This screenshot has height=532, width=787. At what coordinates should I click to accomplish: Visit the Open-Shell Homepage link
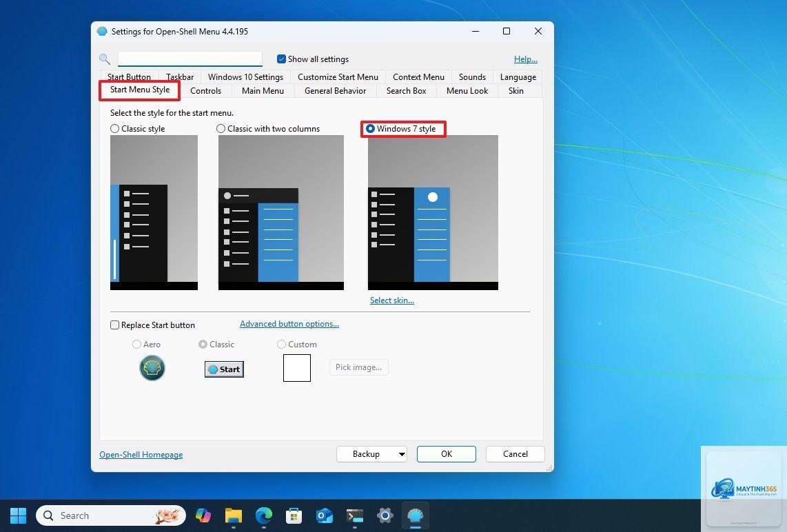tap(141, 455)
